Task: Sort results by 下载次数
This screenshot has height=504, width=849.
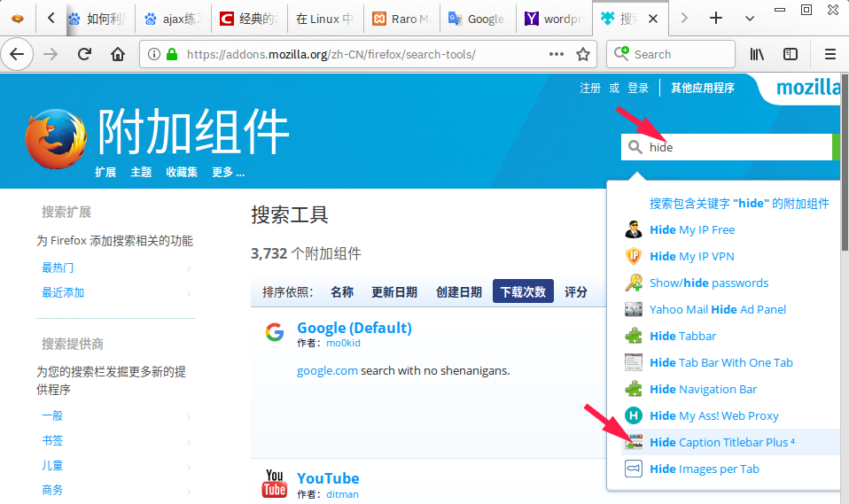Action: click(523, 291)
